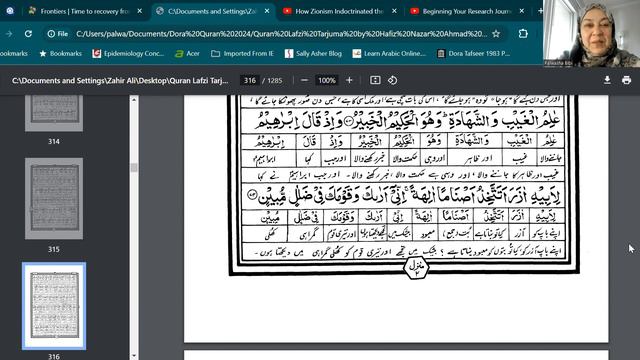This screenshot has width=640, height=360.
Task: Open Epidemiology Conc... bookmark
Action: point(128,53)
